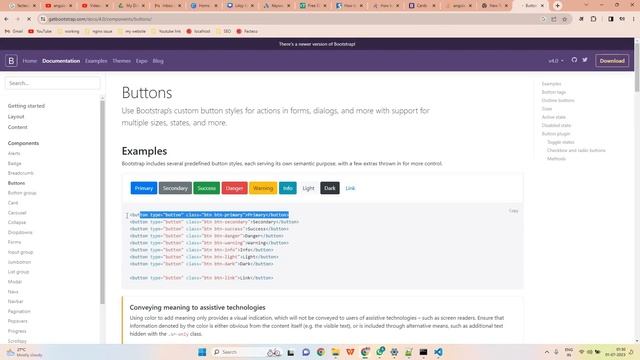Expand the Layout sidebar section
This screenshot has height=360, width=640.
pyautogui.click(x=16, y=116)
